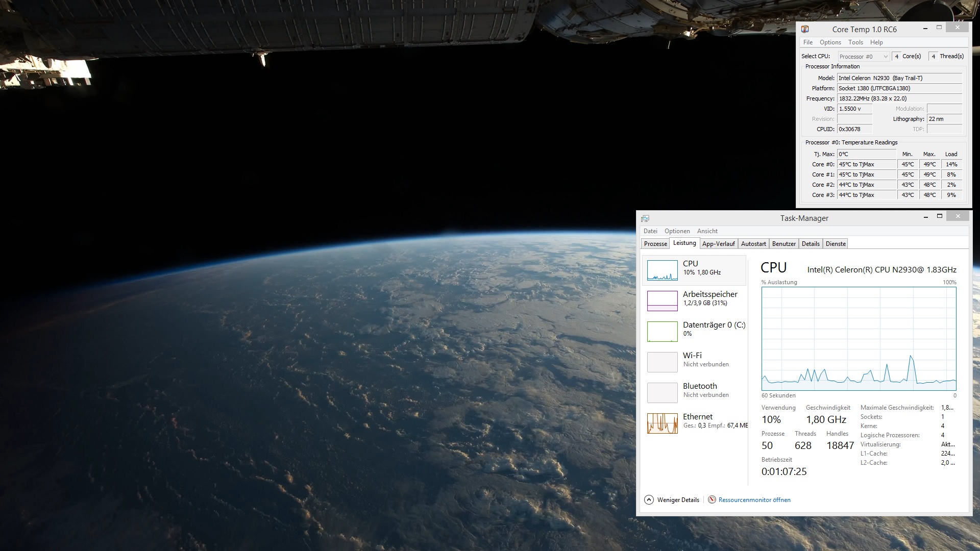Click Core #2 load value 2%
The width and height of the screenshot is (980, 551).
click(x=951, y=185)
